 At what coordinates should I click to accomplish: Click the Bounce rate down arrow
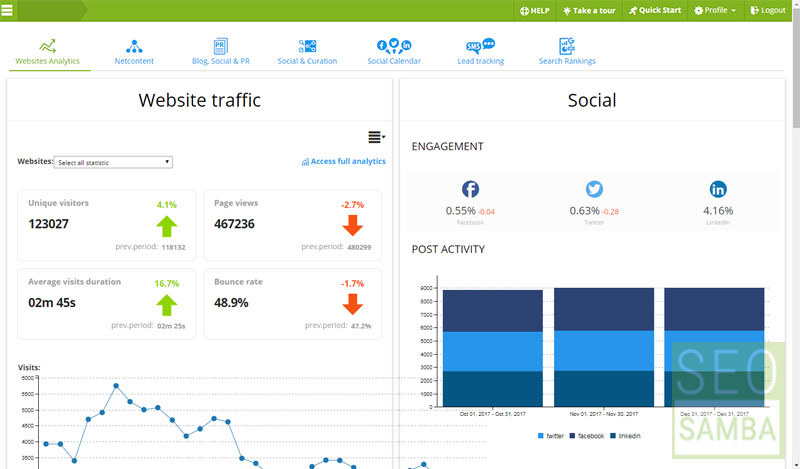[x=352, y=304]
